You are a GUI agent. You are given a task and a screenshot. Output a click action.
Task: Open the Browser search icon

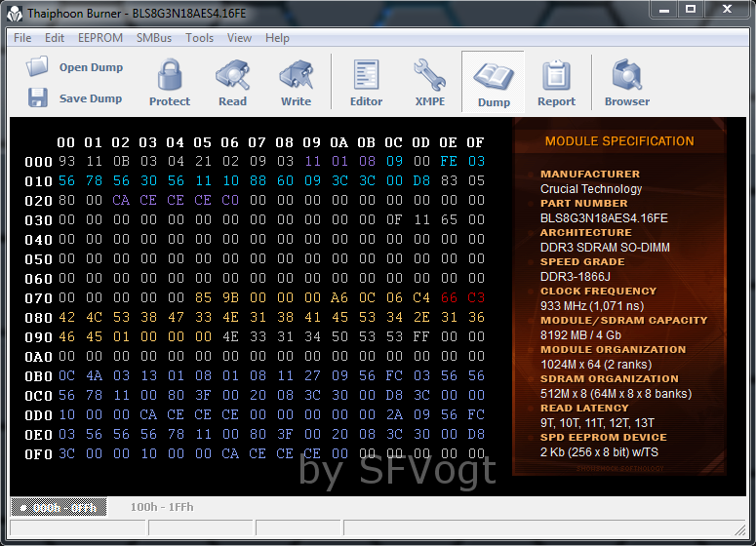[627, 75]
